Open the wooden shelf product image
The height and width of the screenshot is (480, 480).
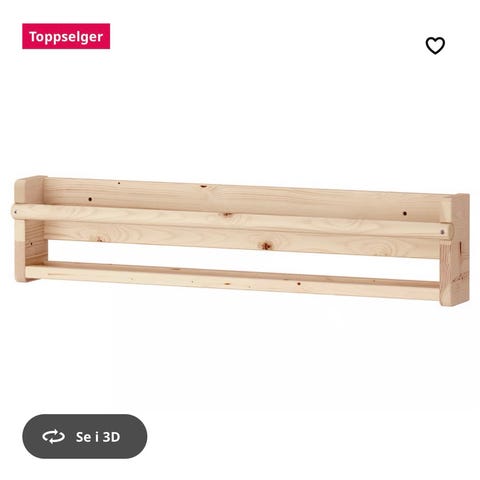point(241,241)
